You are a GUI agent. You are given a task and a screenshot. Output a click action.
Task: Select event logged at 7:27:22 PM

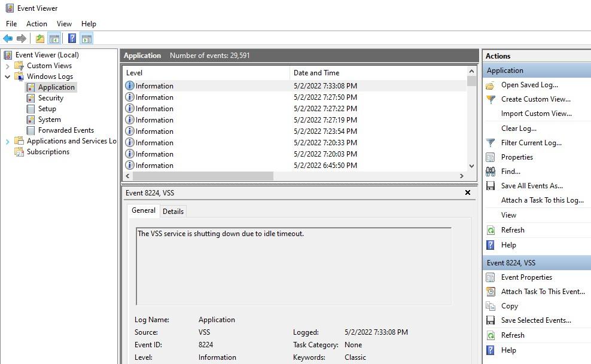pos(295,108)
